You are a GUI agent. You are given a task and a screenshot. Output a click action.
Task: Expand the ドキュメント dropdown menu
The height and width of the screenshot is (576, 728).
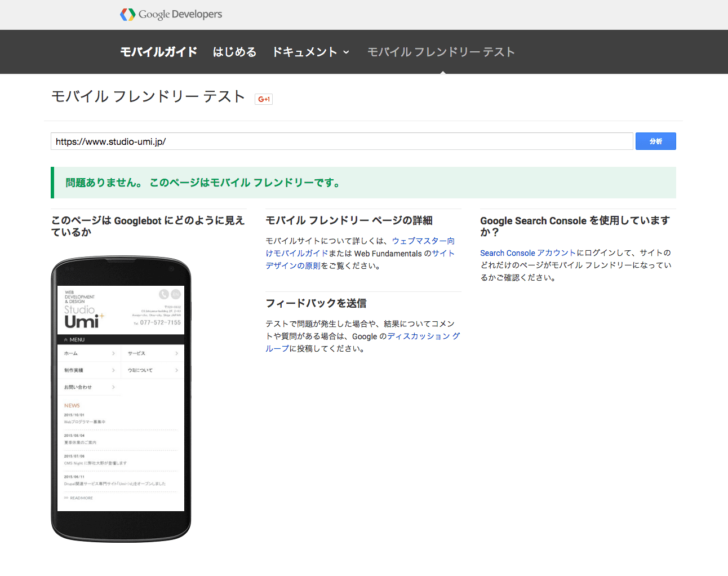pyautogui.click(x=310, y=52)
